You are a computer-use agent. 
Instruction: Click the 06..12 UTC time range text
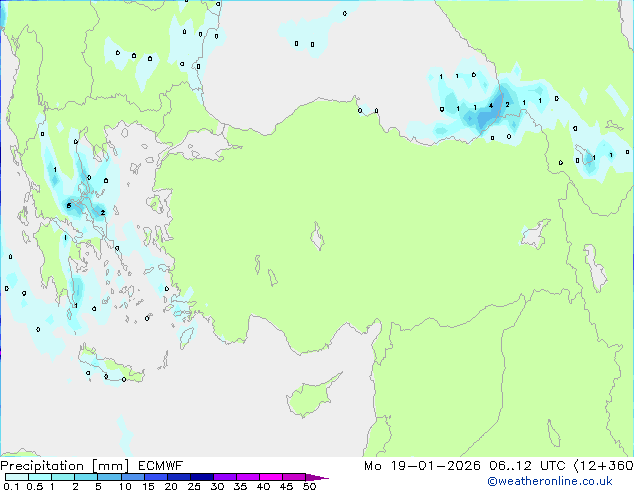coord(527,466)
